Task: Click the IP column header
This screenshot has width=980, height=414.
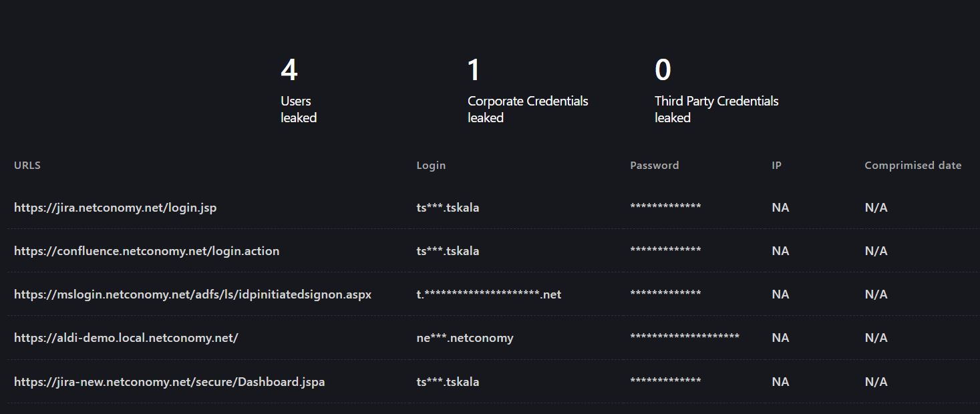Action: pyautogui.click(x=776, y=166)
